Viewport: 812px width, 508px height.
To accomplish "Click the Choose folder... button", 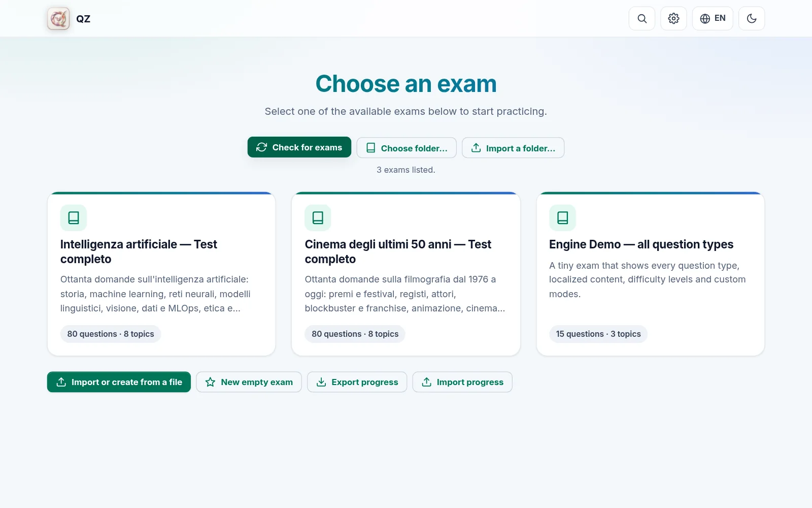I will click(x=407, y=148).
